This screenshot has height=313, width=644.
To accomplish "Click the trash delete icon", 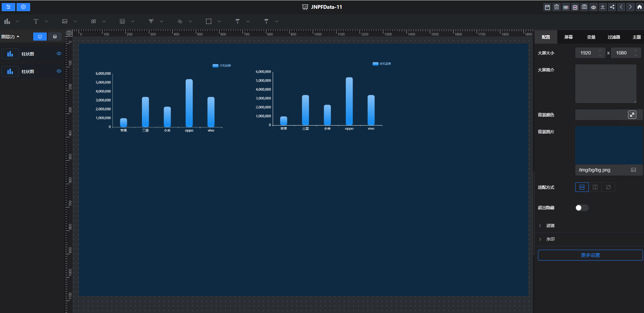I will [x=557, y=7].
